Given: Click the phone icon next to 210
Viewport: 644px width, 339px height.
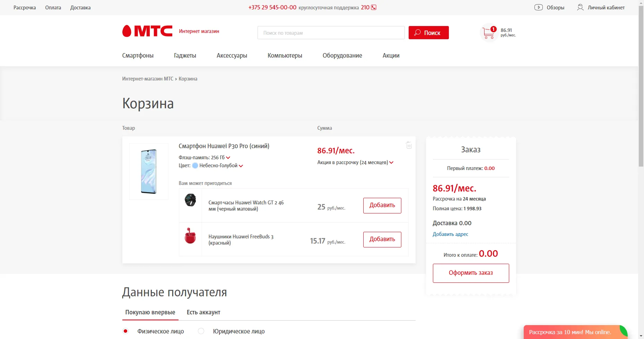Looking at the screenshot, I should point(374,7).
